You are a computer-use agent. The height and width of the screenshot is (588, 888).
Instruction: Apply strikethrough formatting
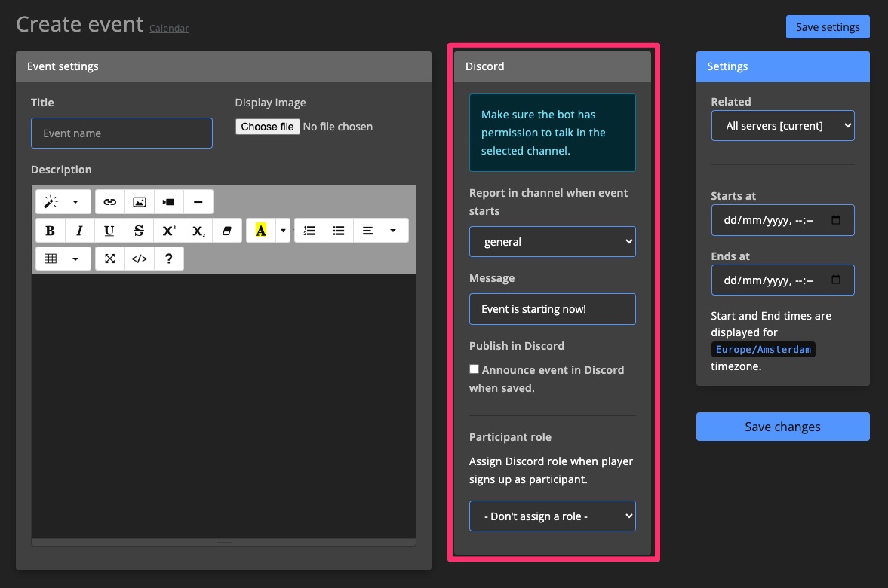(x=139, y=231)
